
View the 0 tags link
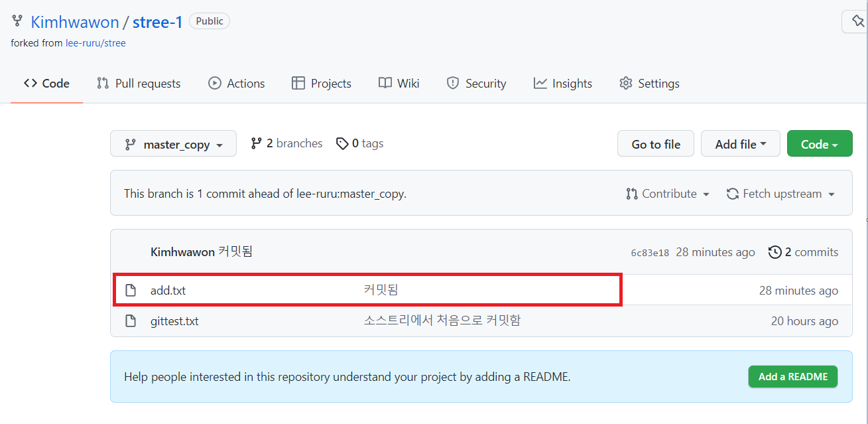point(360,143)
